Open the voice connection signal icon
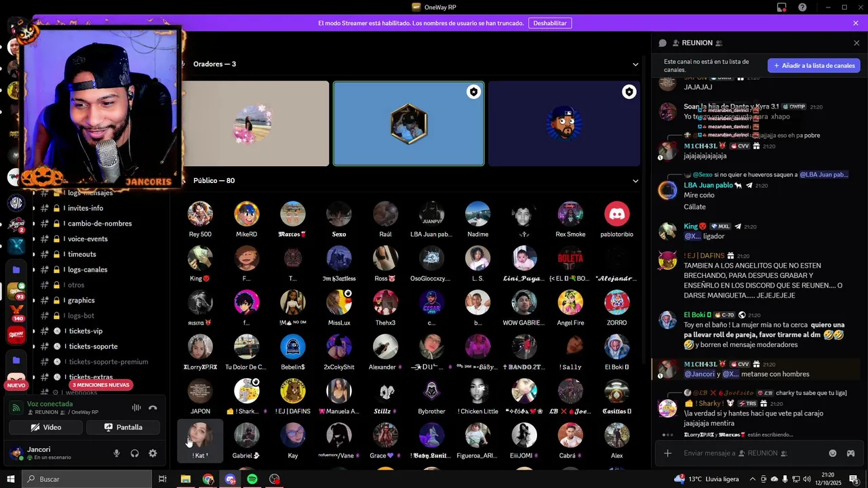This screenshot has width=868, height=488. point(16,408)
